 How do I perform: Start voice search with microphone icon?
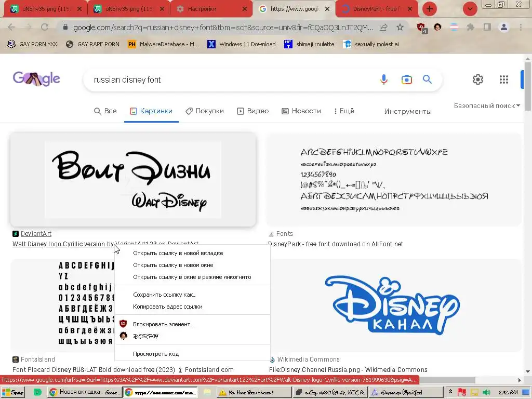(x=384, y=79)
